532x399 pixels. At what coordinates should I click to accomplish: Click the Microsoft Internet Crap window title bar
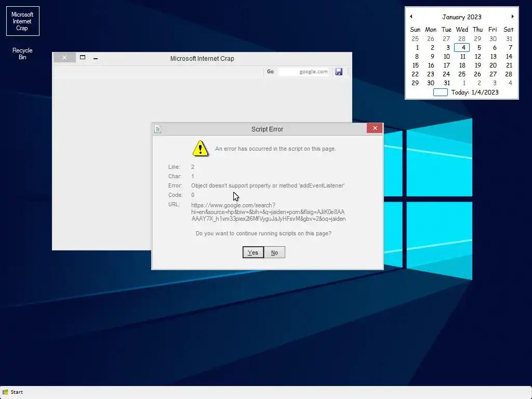pos(202,58)
